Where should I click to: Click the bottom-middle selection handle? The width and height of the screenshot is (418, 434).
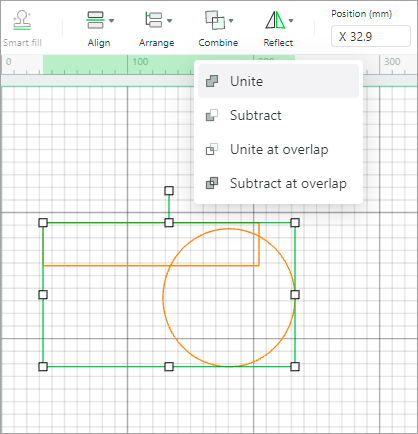pyautogui.click(x=169, y=367)
